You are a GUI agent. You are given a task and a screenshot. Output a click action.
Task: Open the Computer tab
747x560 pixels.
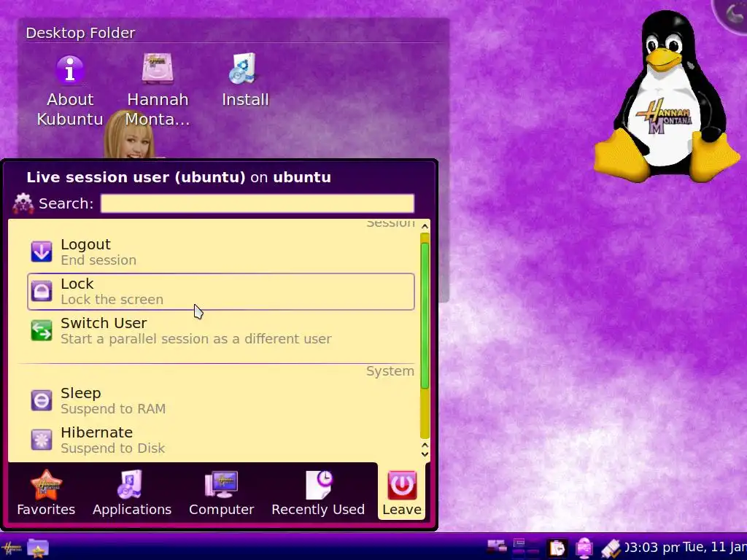click(x=222, y=493)
